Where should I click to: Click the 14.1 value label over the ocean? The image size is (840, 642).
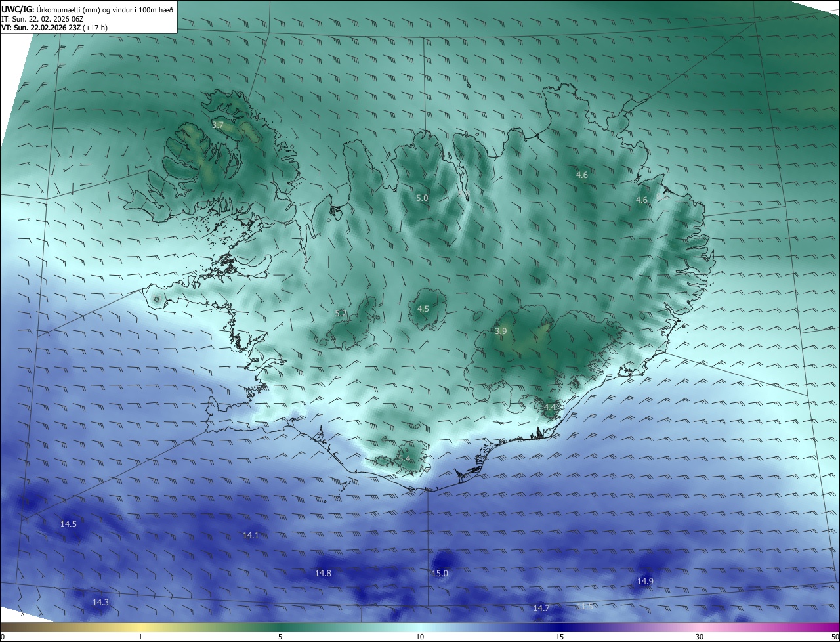[x=251, y=536]
